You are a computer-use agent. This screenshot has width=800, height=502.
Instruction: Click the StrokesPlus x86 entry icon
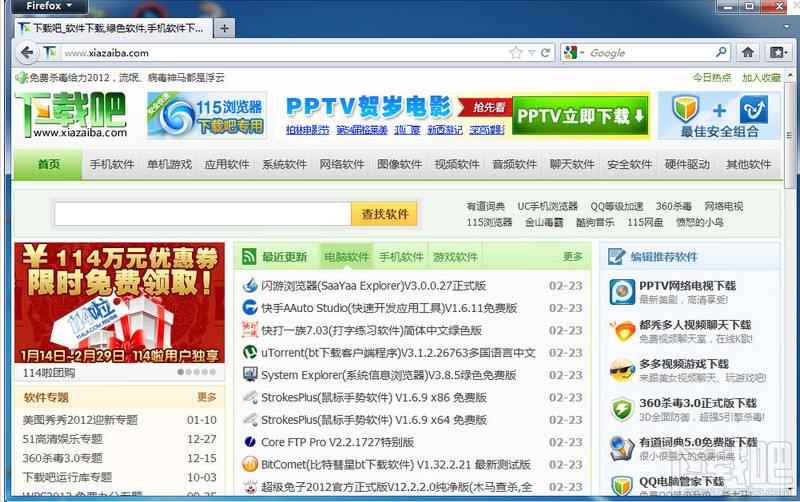point(250,397)
